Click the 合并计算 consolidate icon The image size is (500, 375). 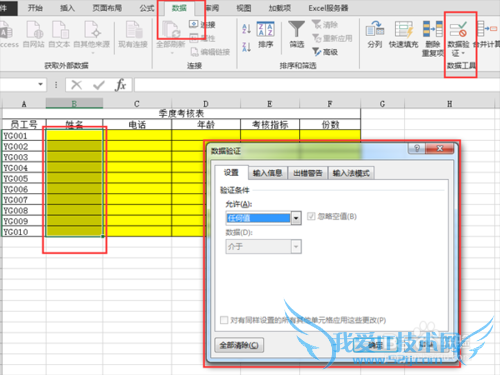pos(487,34)
